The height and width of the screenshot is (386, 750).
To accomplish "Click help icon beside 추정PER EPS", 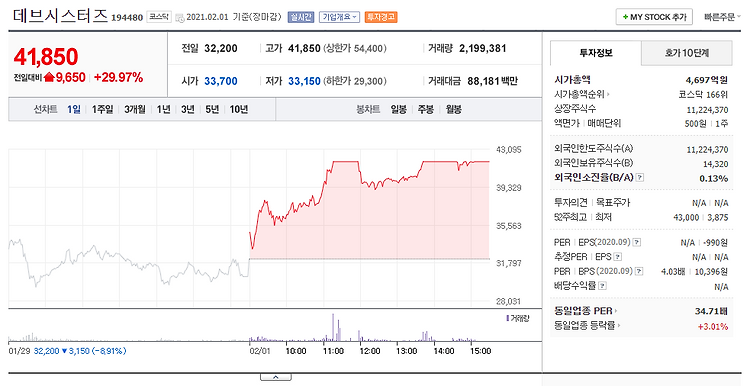I will (x=618, y=257).
